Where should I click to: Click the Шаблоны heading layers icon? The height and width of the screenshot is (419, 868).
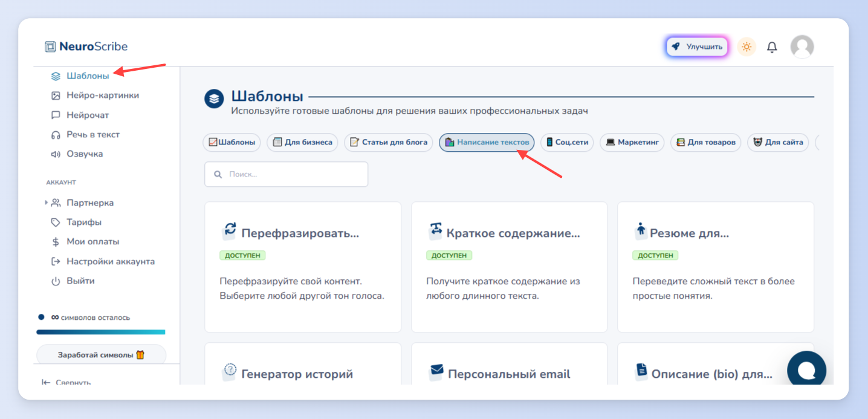[x=214, y=98]
